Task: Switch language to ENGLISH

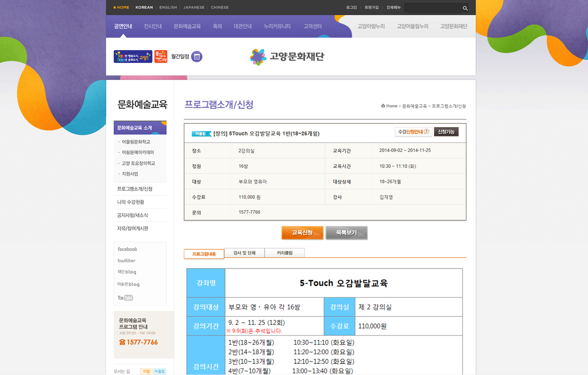Action: [168, 7]
